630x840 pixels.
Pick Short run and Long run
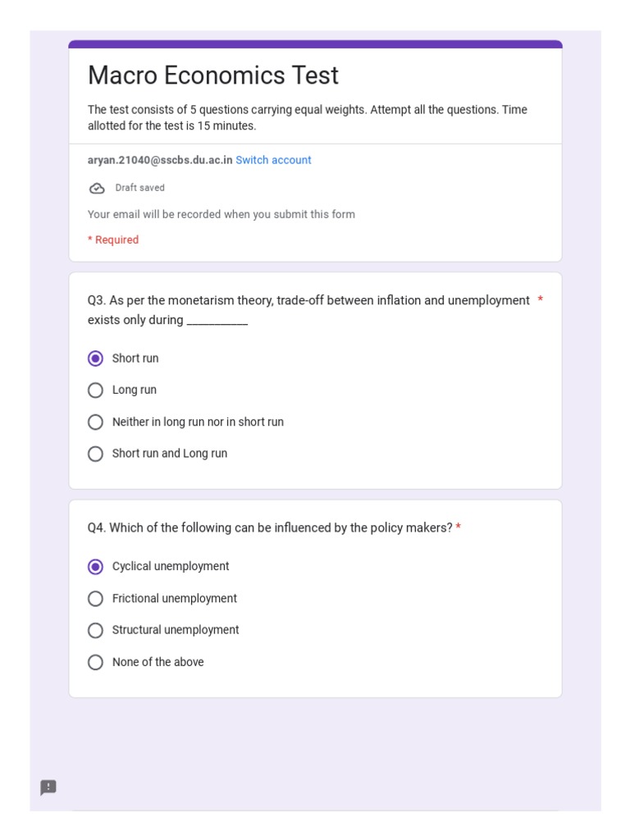click(x=95, y=454)
